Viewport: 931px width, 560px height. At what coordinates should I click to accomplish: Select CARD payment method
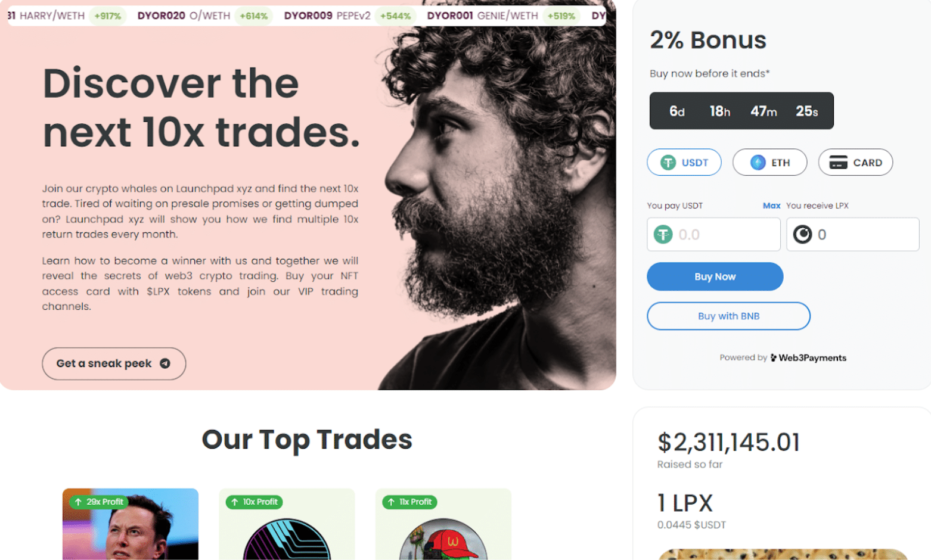pyautogui.click(x=855, y=162)
